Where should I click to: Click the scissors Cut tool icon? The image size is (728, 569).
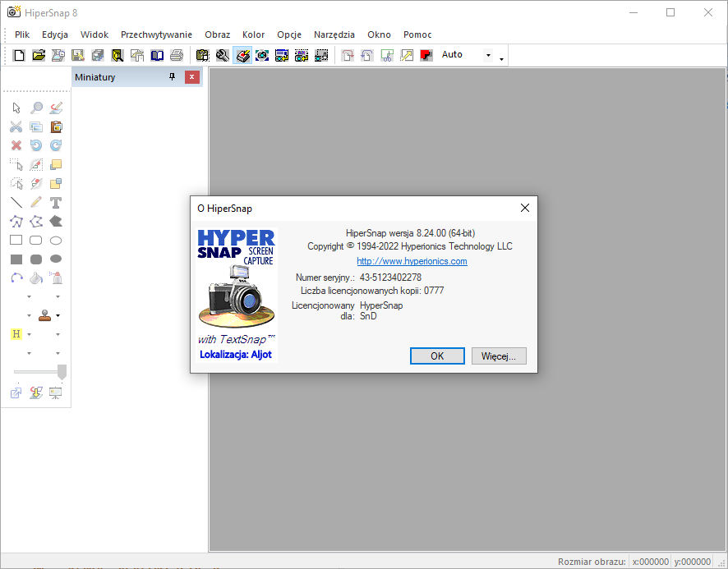[x=16, y=126]
